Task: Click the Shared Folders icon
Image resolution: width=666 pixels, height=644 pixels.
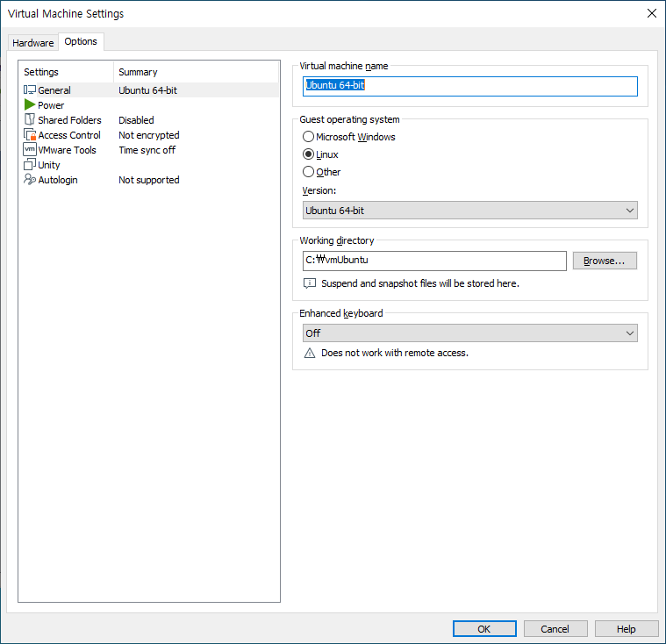Action: point(29,120)
